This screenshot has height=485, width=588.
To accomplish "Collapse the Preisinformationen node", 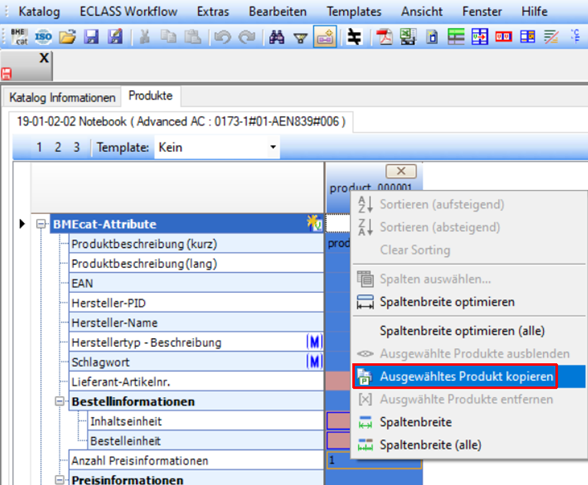I will pos(60,480).
